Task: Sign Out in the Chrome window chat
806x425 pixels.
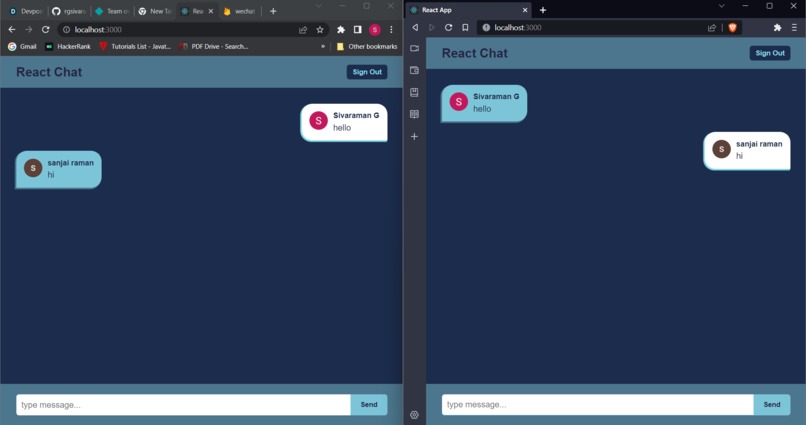Action: click(x=367, y=72)
